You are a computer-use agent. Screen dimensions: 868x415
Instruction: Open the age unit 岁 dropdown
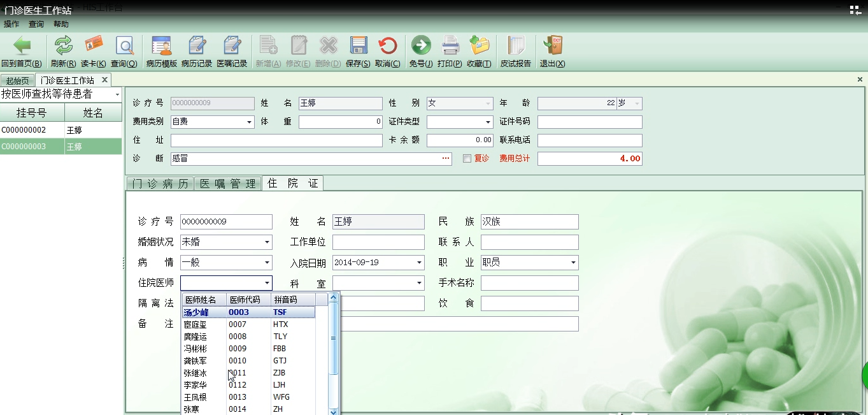(x=637, y=103)
